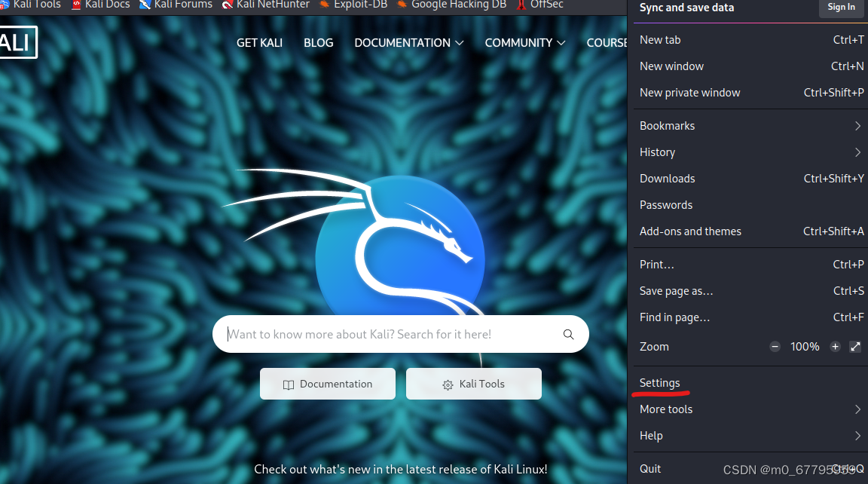Image resolution: width=868 pixels, height=484 pixels.
Task: Open Passwords from the menu
Action: pyautogui.click(x=750, y=205)
